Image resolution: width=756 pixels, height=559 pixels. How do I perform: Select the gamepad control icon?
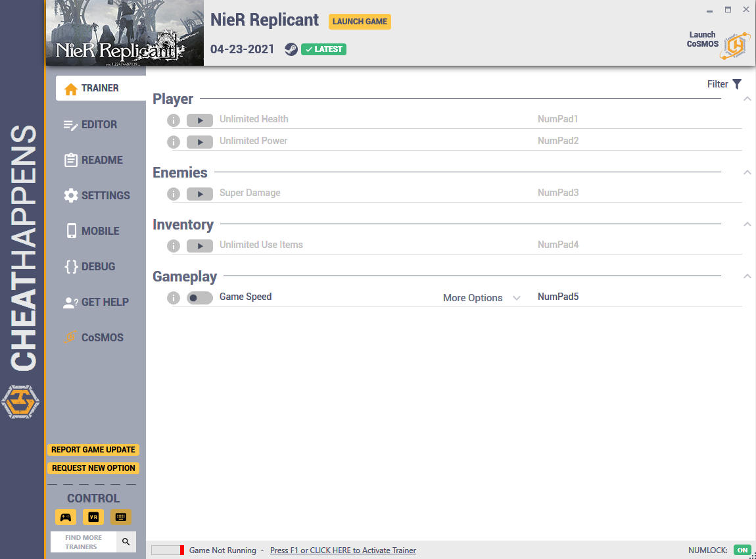tap(66, 517)
